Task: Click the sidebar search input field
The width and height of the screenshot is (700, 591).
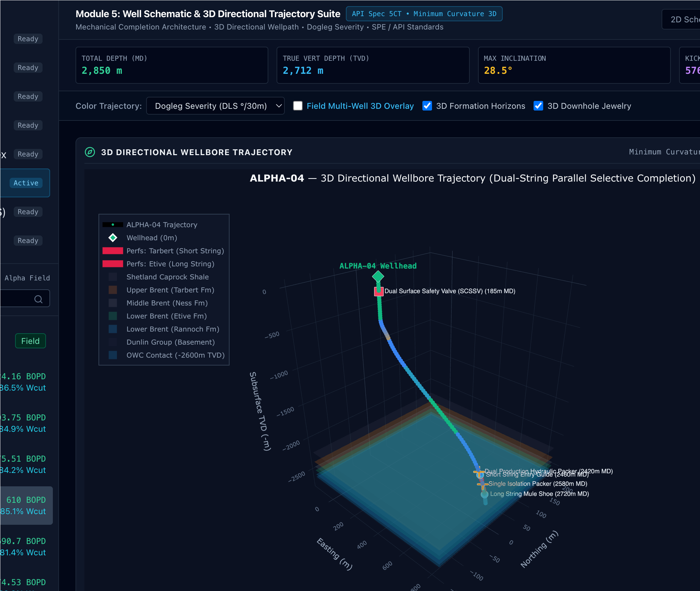Action: point(25,298)
